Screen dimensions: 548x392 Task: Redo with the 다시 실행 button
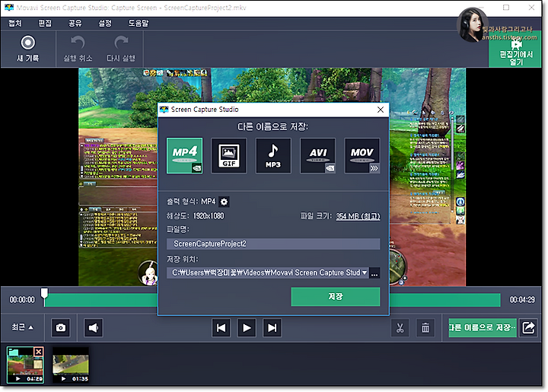pyautogui.click(x=121, y=49)
